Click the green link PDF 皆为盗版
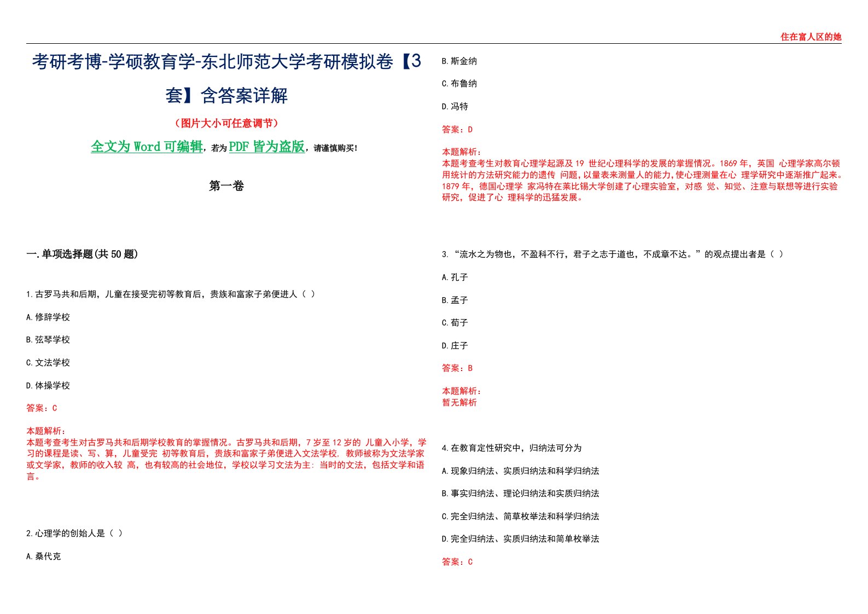Screen dimensions: 868x614 267,147
